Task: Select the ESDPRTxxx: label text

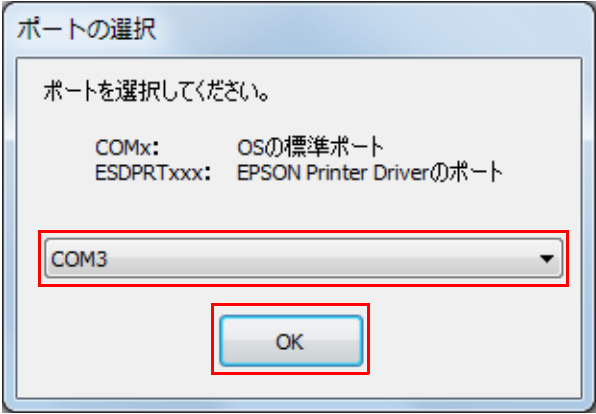Action: (x=153, y=174)
